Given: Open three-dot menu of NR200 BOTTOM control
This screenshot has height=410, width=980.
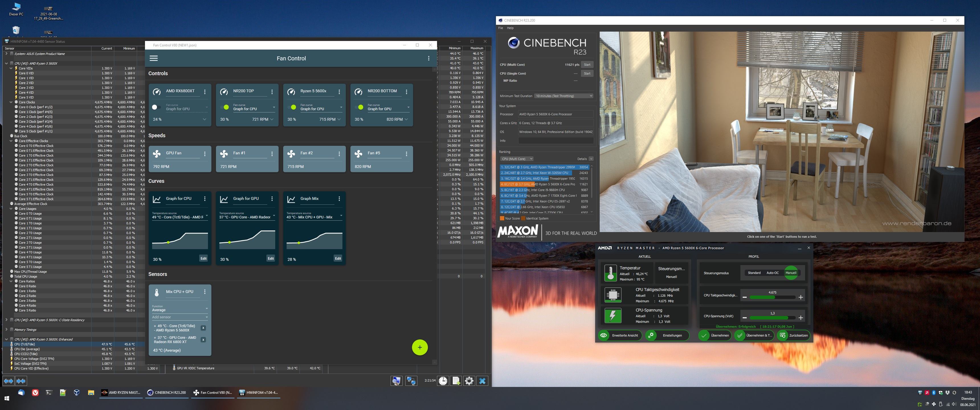Looking at the screenshot, I should [406, 92].
